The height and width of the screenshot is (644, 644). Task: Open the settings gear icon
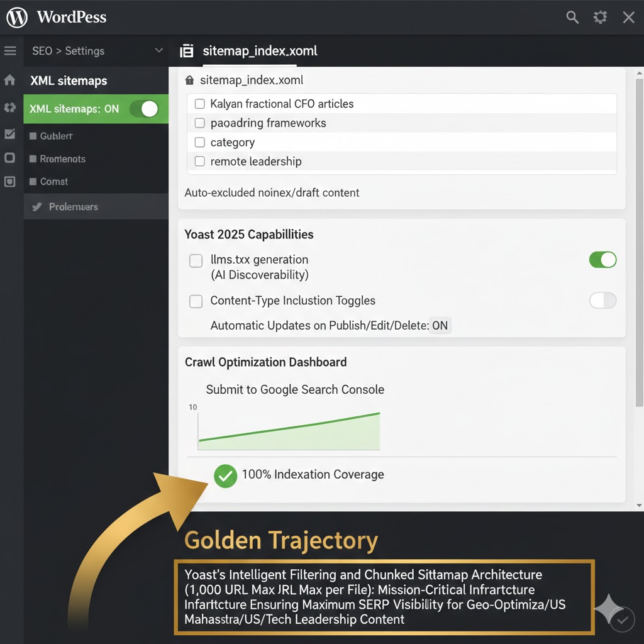[600, 17]
